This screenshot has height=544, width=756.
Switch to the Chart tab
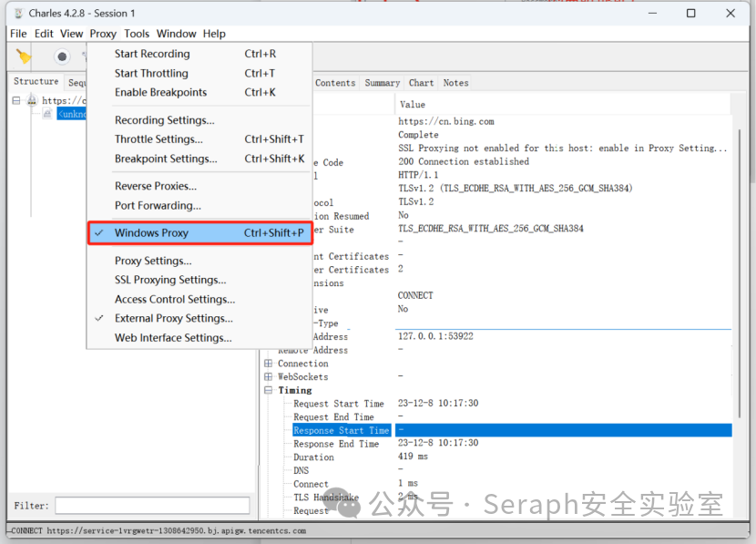pyautogui.click(x=422, y=83)
